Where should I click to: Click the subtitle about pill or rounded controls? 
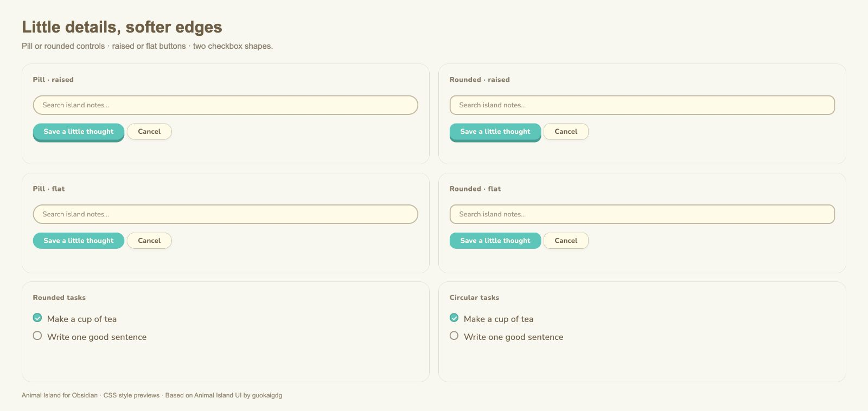click(147, 46)
